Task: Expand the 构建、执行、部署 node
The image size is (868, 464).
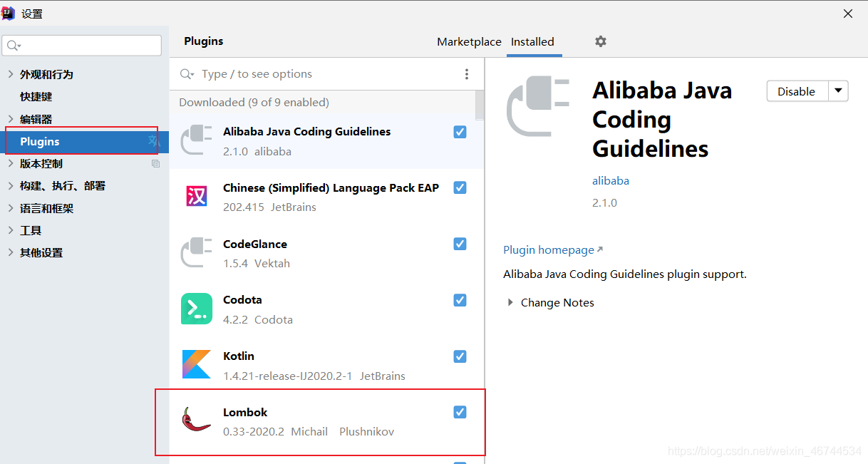Action: pyautogui.click(x=10, y=186)
